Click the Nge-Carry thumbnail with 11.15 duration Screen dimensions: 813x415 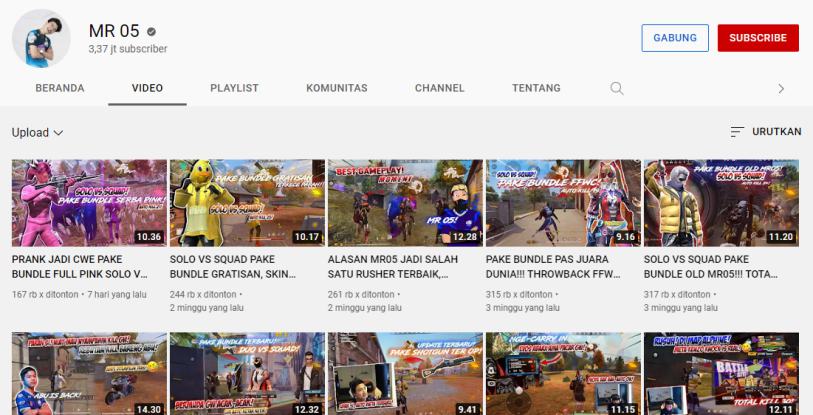[563, 374]
